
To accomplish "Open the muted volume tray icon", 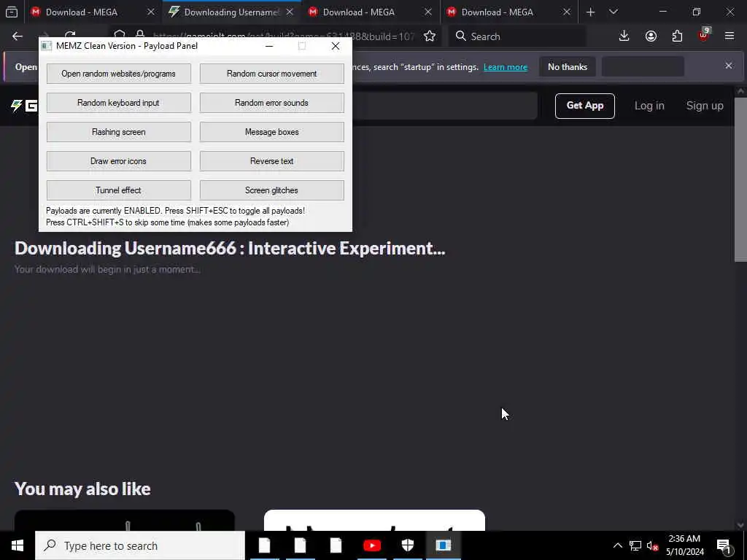I will tap(652, 545).
